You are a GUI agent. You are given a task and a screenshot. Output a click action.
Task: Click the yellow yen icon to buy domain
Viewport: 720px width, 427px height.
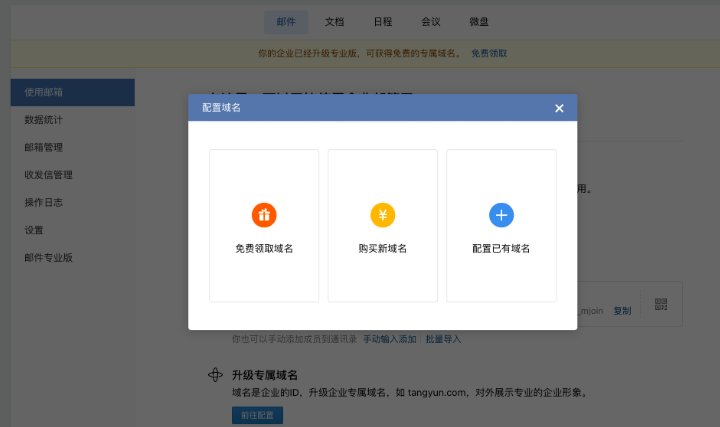[x=383, y=214]
